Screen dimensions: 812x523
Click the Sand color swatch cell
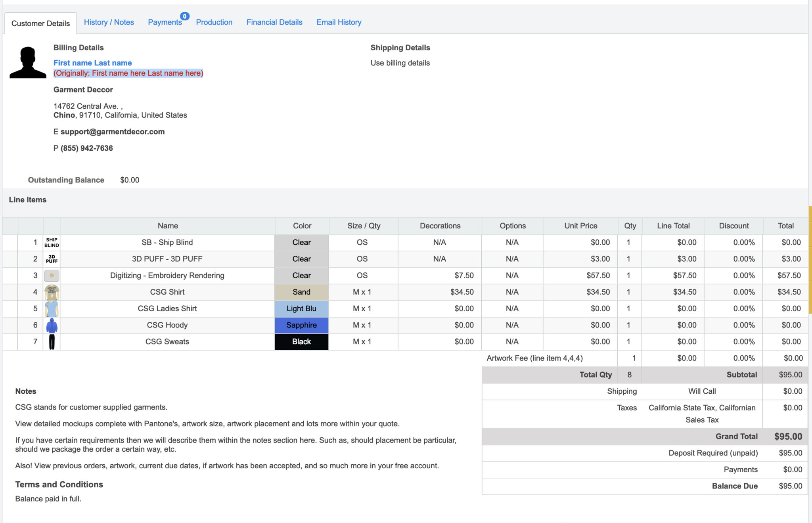301,292
